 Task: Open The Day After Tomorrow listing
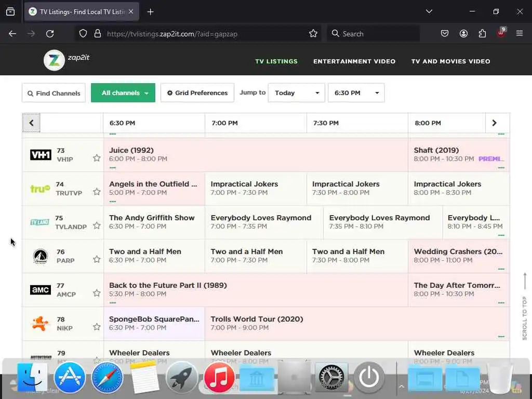pyautogui.click(x=459, y=290)
